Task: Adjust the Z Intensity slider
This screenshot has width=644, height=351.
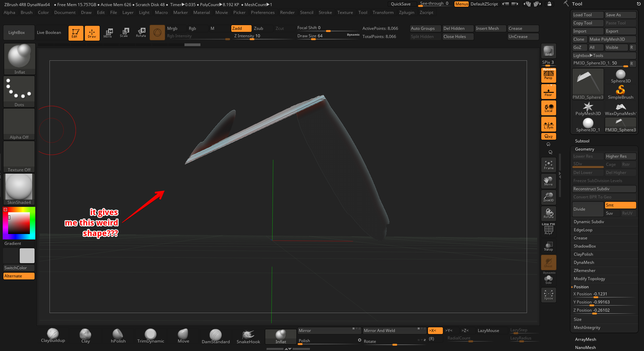Action: (x=263, y=36)
